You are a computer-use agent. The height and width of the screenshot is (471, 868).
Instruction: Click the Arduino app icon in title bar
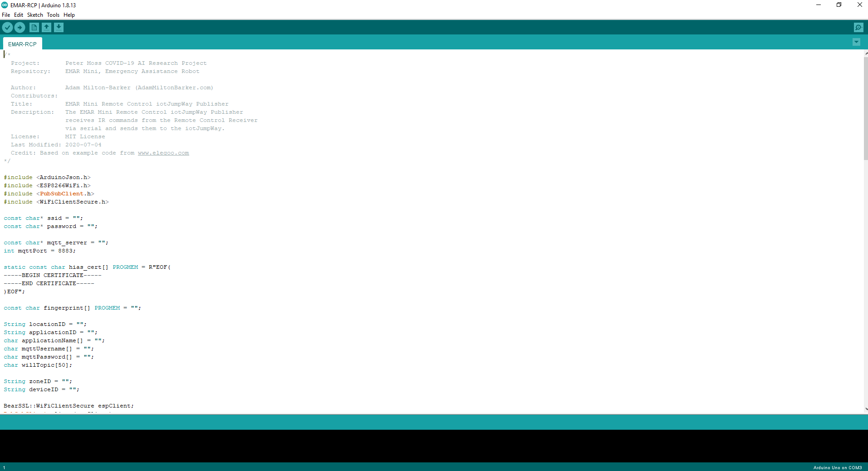(5, 5)
